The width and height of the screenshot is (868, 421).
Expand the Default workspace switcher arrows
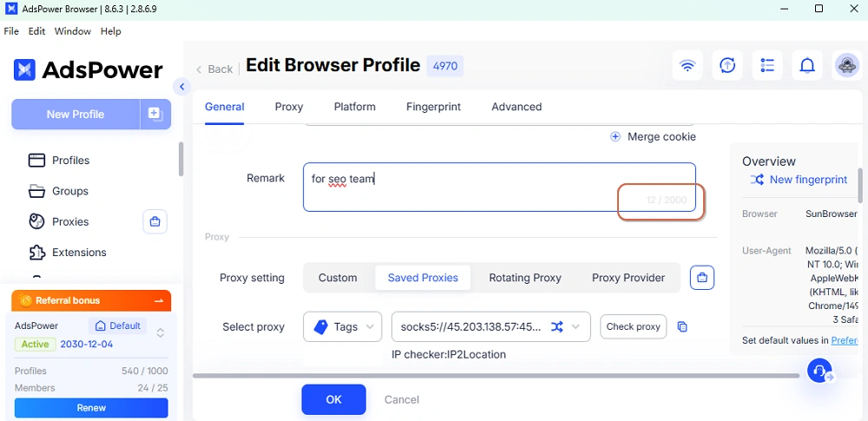coord(160,333)
